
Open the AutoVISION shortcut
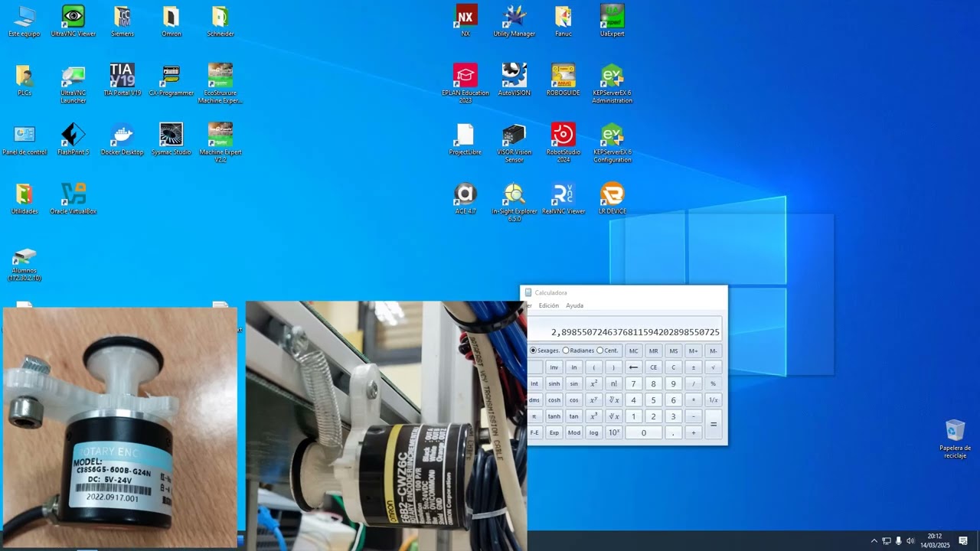(x=514, y=80)
